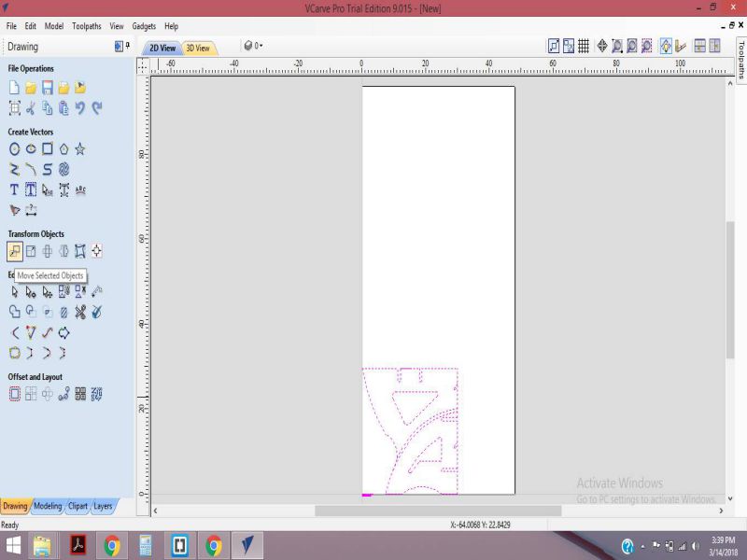Click the Move Selected Objects tool
This screenshot has height=560, width=747.
click(14, 251)
